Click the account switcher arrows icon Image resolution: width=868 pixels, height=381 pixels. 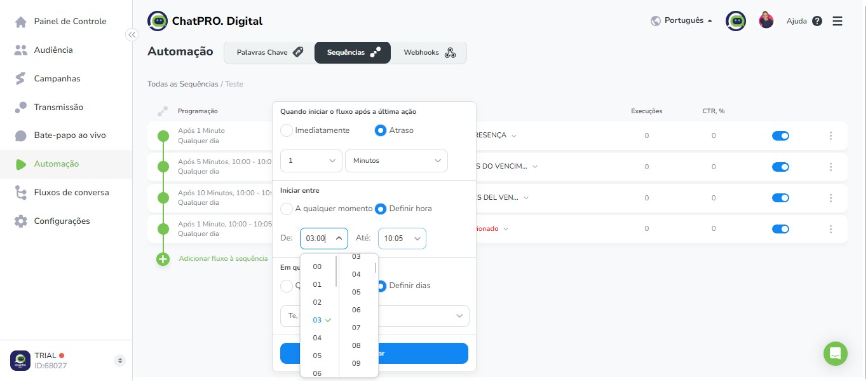click(x=119, y=361)
